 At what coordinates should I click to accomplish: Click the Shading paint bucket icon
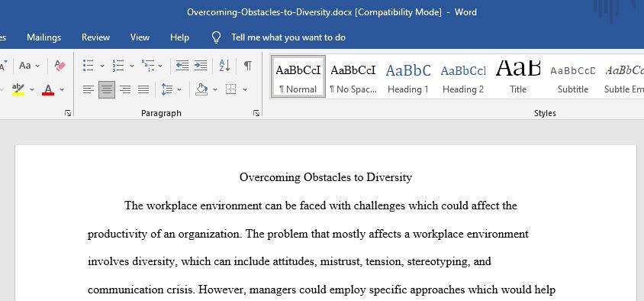coord(201,89)
